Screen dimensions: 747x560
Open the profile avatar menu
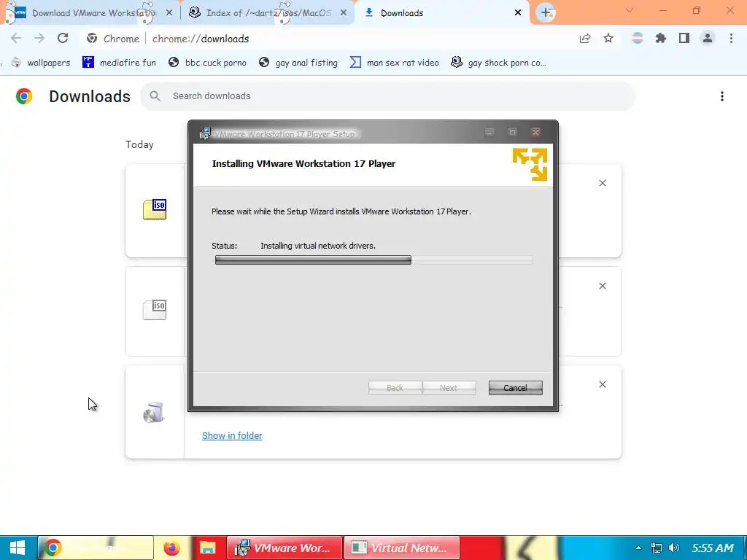point(708,39)
